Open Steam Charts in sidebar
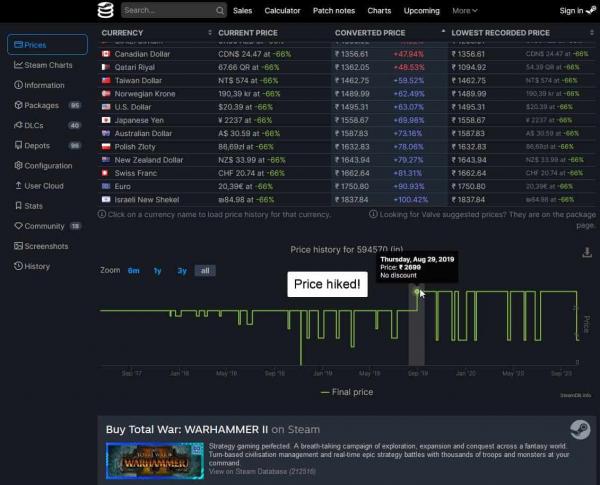 pos(48,65)
